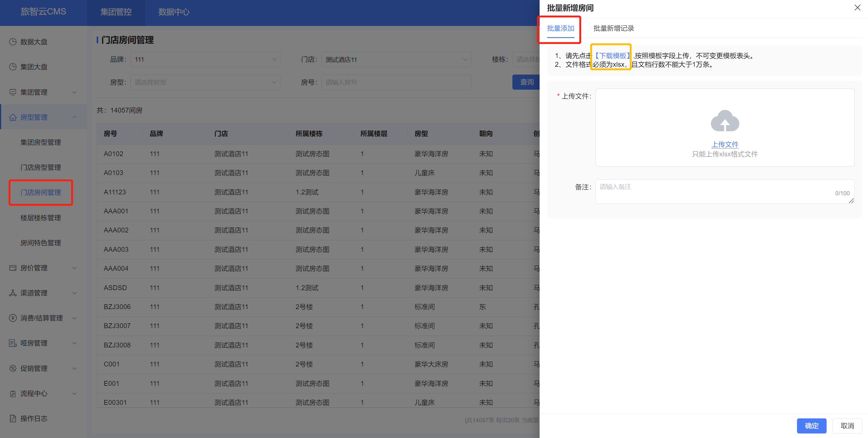Viewport: 868px width, 438px height.
Task: Click the 确定 button
Action: [x=812, y=426]
